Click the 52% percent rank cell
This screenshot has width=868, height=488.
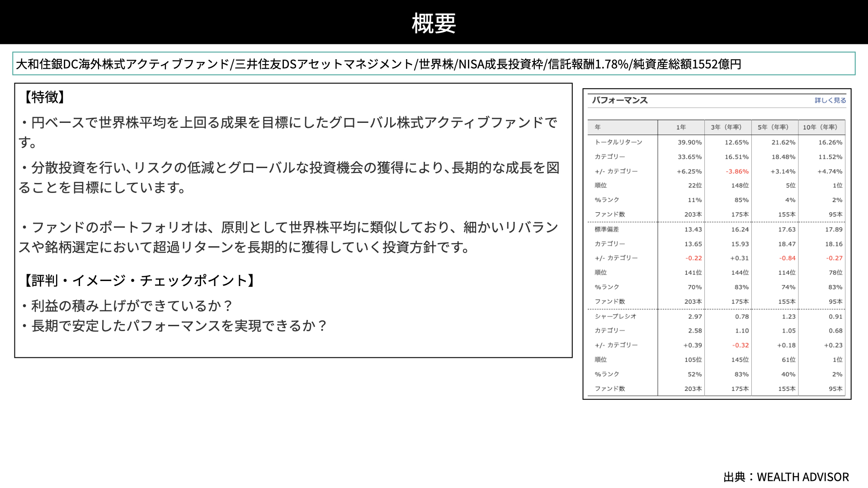tap(695, 375)
